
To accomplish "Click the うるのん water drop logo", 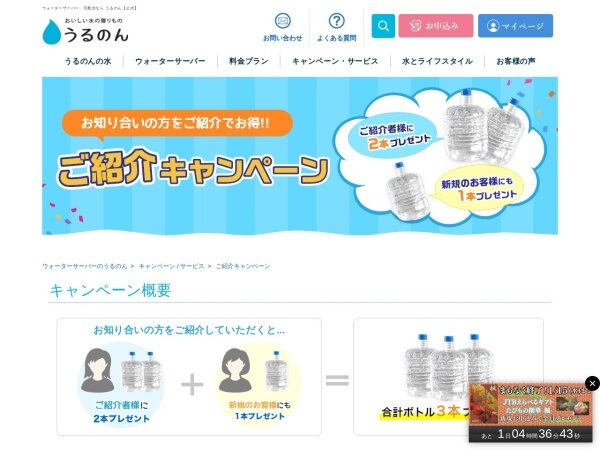I will click(85, 31).
